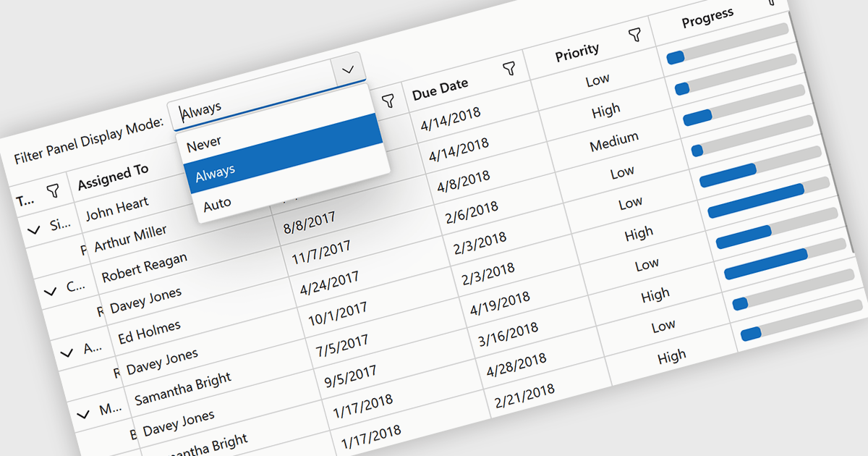Open the Due Date column filter icon
The image size is (868, 456).
[x=509, y=69]
